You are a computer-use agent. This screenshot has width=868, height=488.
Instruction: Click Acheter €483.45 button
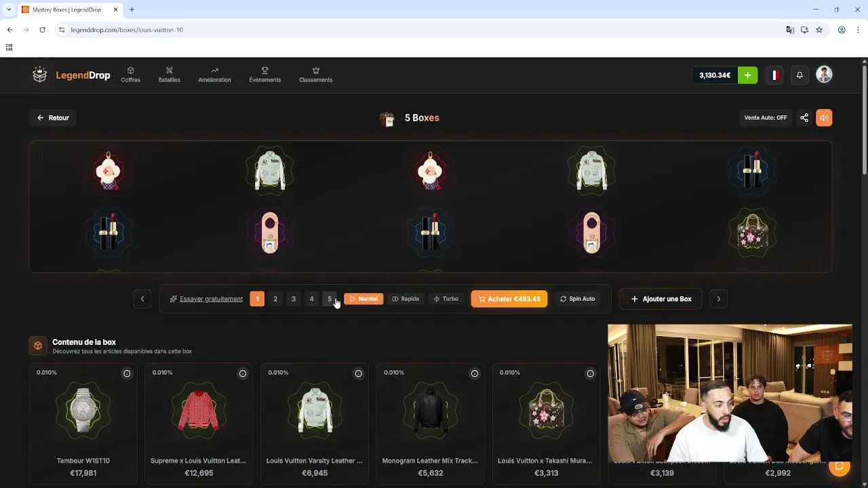click(509, 299)
